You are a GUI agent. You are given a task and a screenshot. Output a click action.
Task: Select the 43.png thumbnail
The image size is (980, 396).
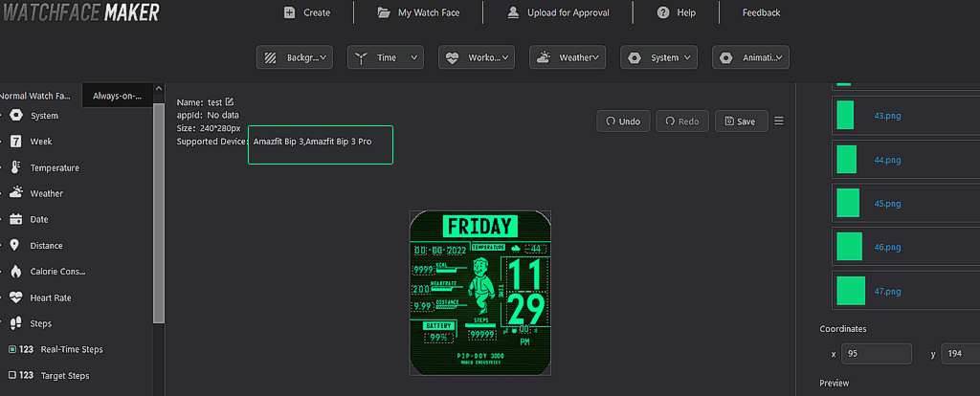pos(845,115)
